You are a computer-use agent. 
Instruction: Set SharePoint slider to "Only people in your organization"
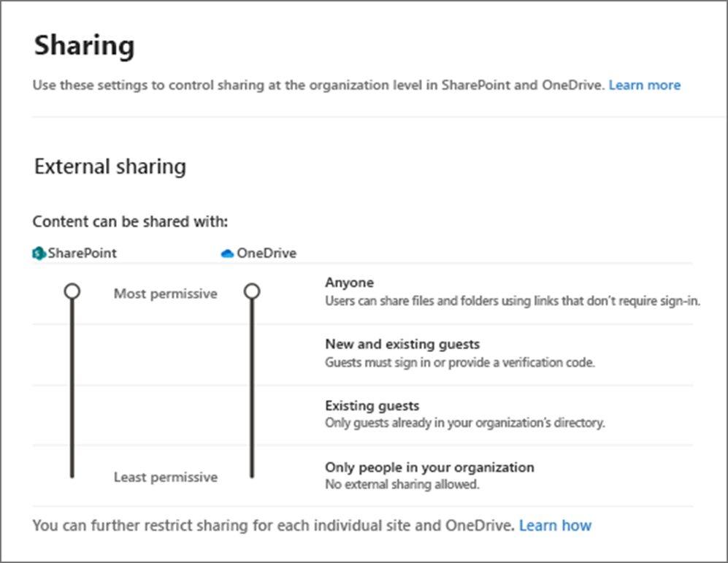click(x=72, y=475)
